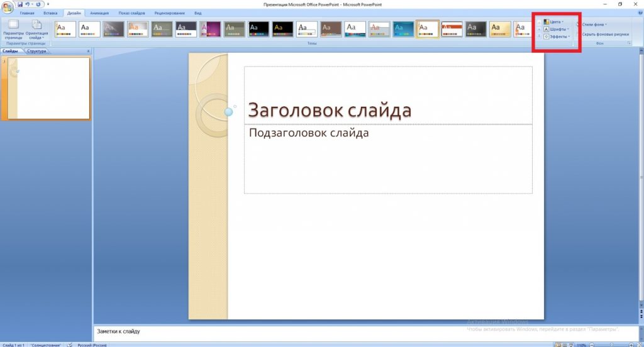The width and height of the screenshot is (644, 347).
Task: Open the Вид tab
Action: (x=198, y=13)
